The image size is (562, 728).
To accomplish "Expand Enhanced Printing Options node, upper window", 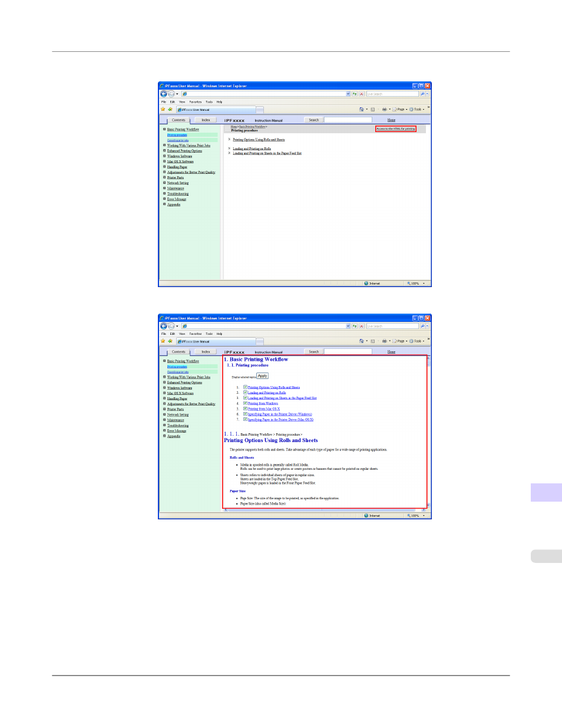I will [x=164, y=150].
